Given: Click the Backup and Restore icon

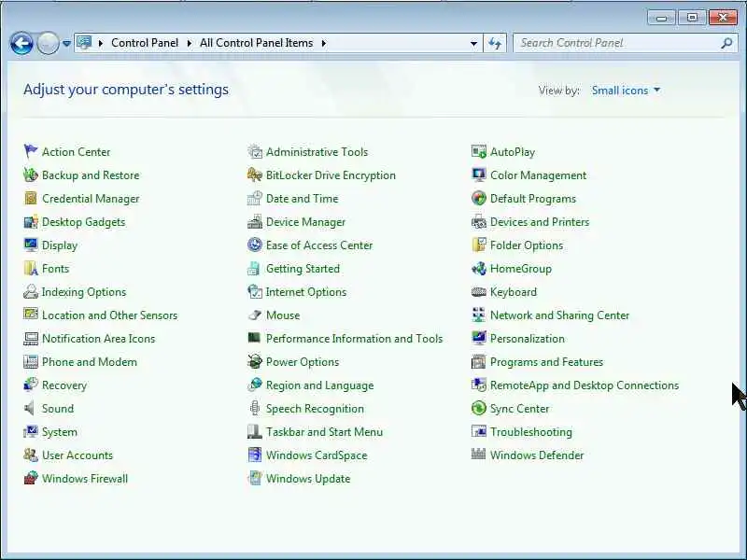Looking at the screenshot, I should [x=31, y=175].
